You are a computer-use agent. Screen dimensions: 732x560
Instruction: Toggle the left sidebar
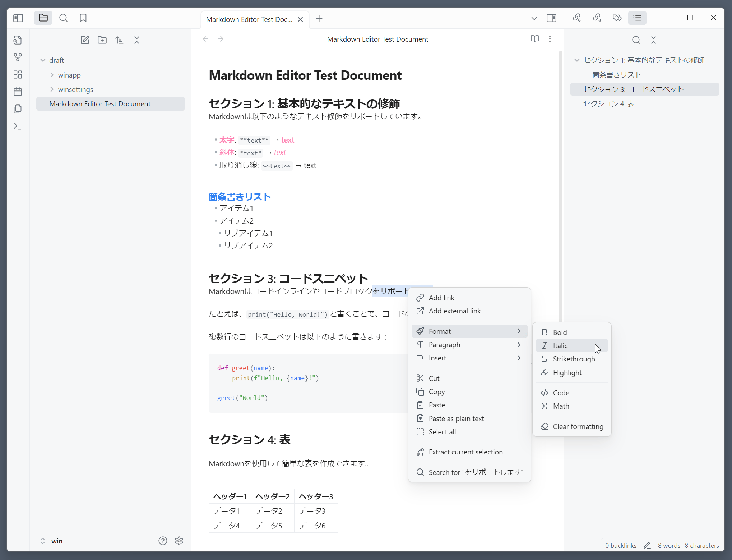tap(18, 18)
